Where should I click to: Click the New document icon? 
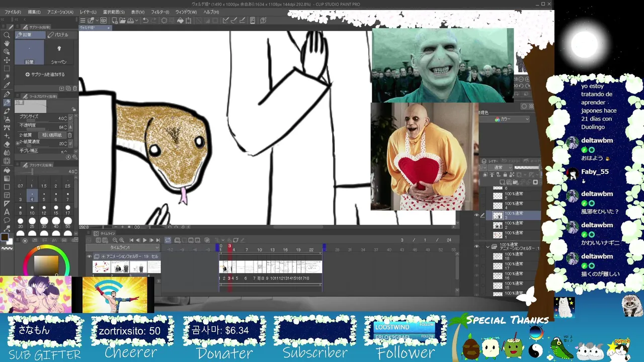tap(115, 21)
